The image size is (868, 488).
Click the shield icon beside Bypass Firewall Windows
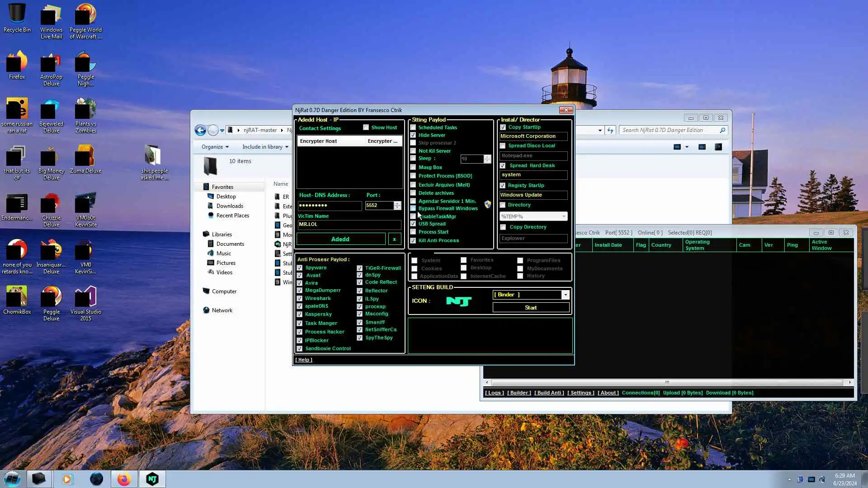(x=487, y=205)
